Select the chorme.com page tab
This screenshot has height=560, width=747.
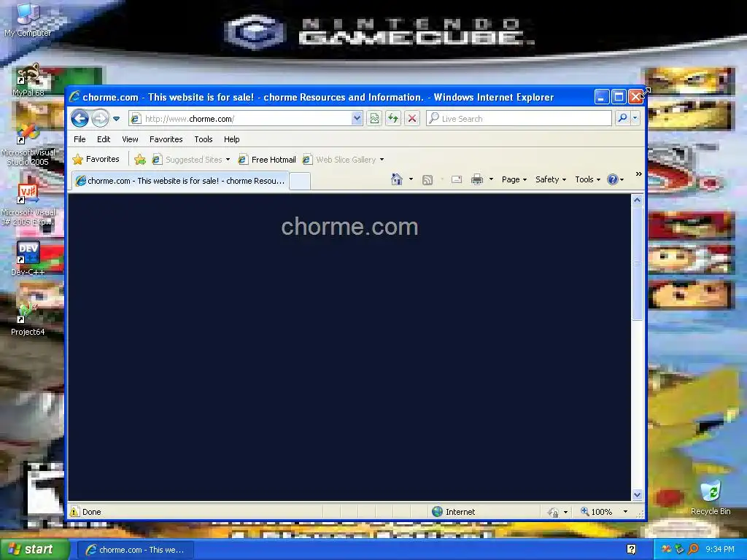coord(180,181)
